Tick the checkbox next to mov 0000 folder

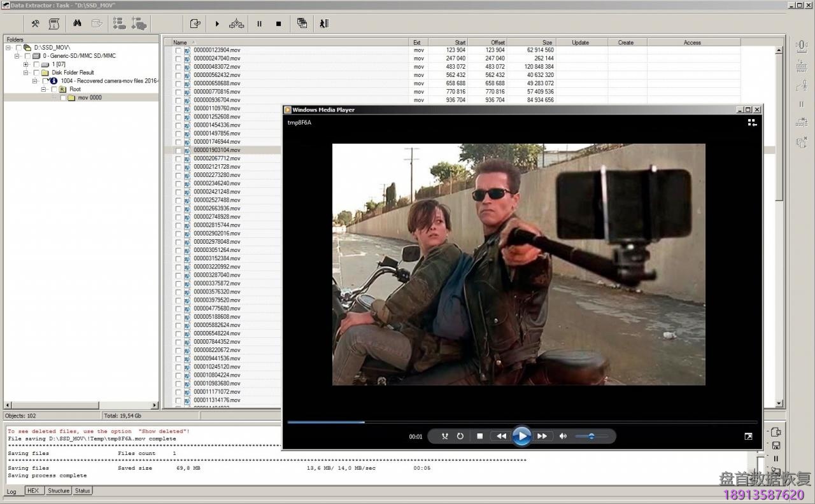(62, 98)
